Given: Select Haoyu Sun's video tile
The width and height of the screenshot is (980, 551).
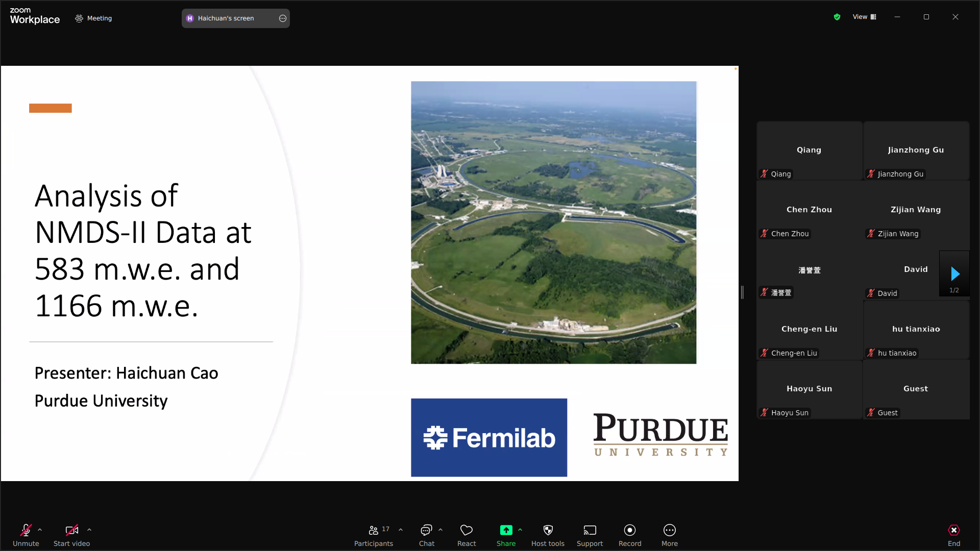Looking at the screenshot, I should click(809, 389).
